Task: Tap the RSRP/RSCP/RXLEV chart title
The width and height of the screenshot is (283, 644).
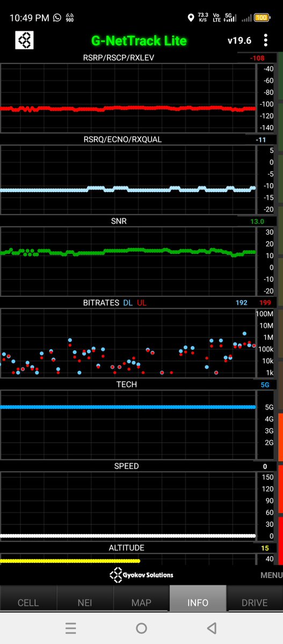Action: (x=119, y=57)
